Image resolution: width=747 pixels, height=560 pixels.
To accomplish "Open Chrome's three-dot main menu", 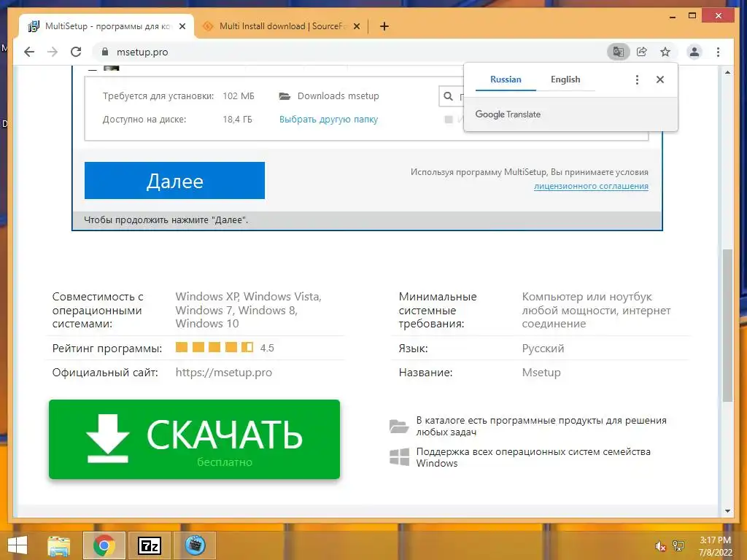I will (718, 52).
